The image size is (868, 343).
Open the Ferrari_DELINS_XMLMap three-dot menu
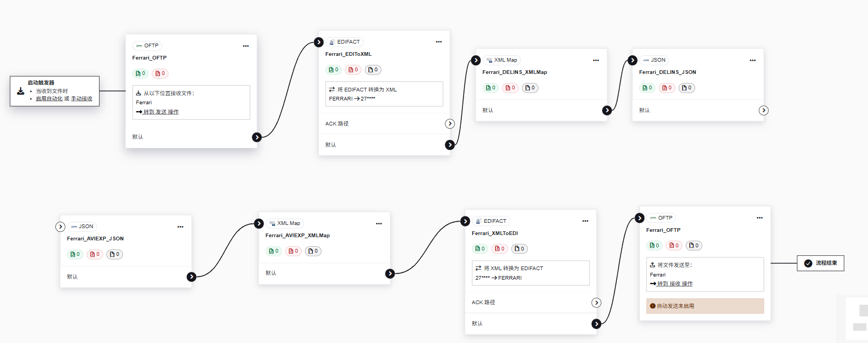coord(596,60)
